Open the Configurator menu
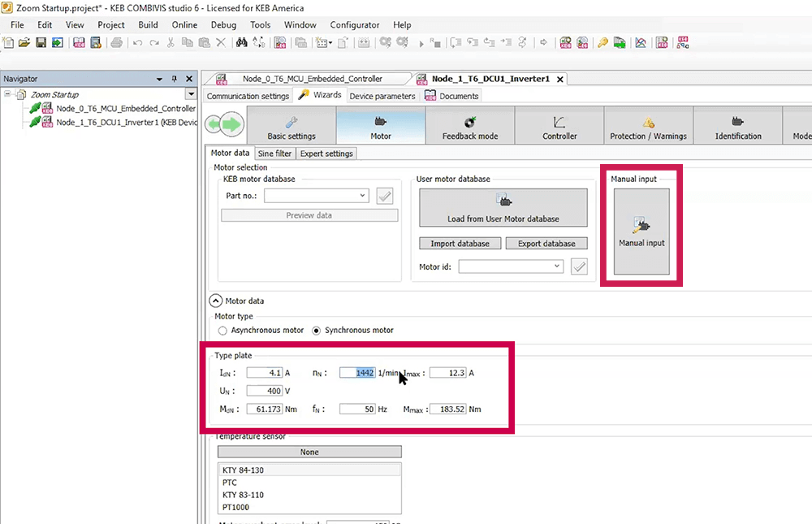 tap(355, 25)
